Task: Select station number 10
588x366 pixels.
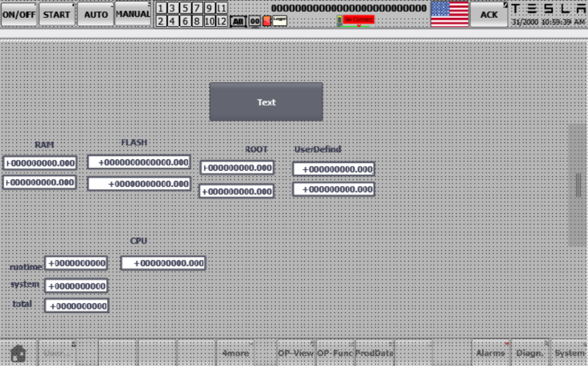Action: [210, 21]
